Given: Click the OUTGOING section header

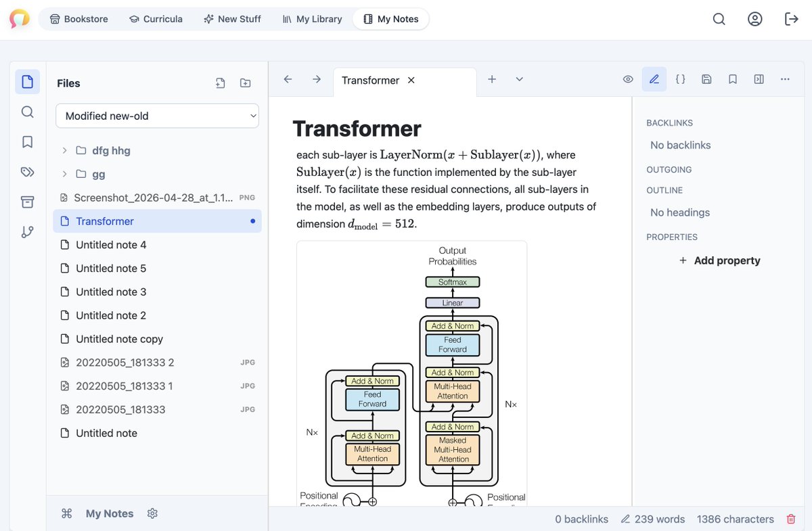Looking at the screenshot, I should click(x=669, y=170).
